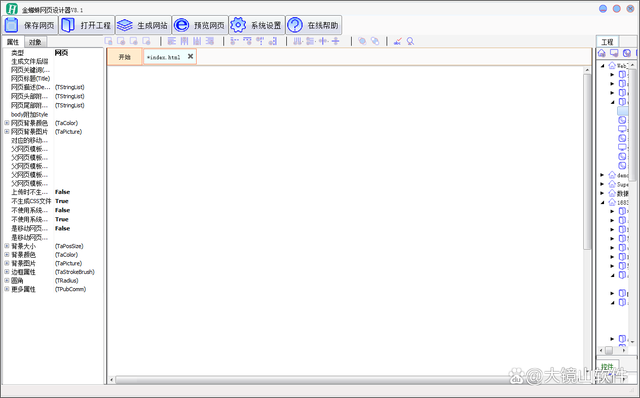Image resolution: width=640 pixels, height=398 pixels.
Task: Preview the page with 预览网页
Action: click(200, 25)
